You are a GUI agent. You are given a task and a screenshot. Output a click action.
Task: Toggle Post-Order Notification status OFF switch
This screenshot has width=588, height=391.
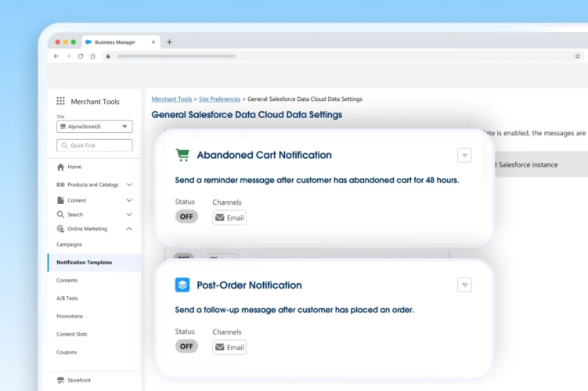186,346
